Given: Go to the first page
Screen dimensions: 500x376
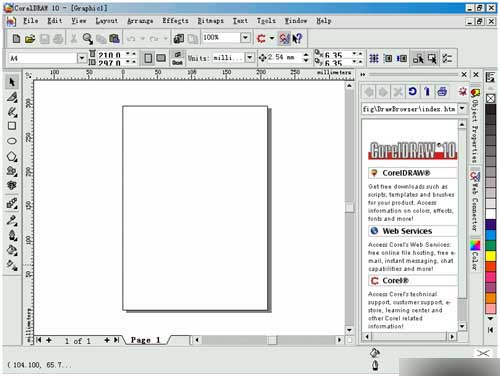Looking at the screenshot, I should 39,340.
